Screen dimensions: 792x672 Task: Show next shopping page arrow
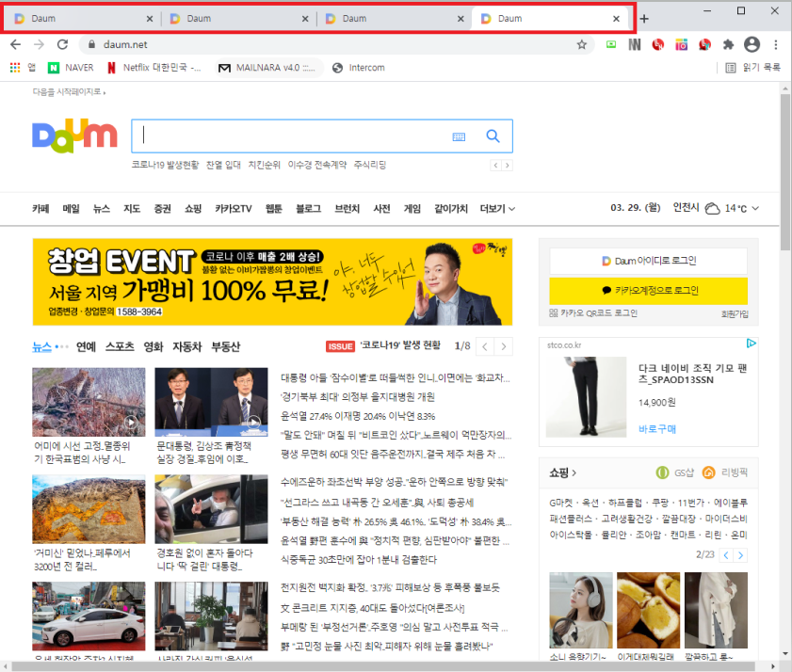[740, 555]
